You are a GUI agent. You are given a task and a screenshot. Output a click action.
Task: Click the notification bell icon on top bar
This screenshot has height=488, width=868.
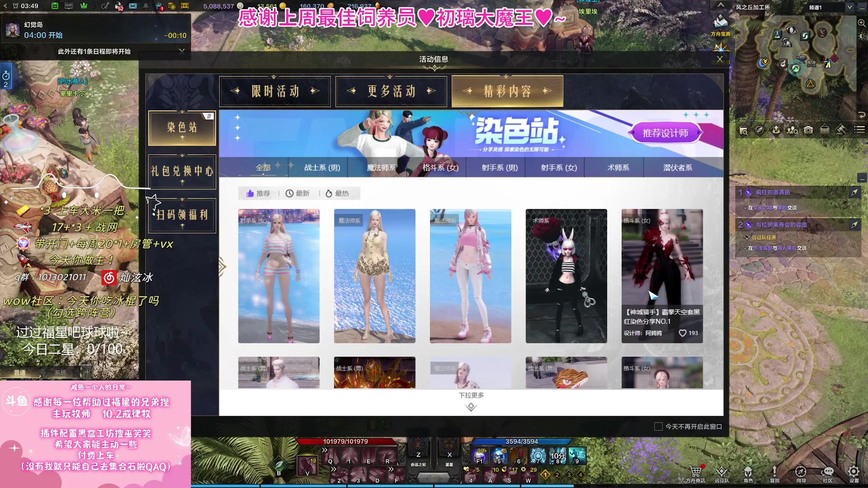click(146, 6)
